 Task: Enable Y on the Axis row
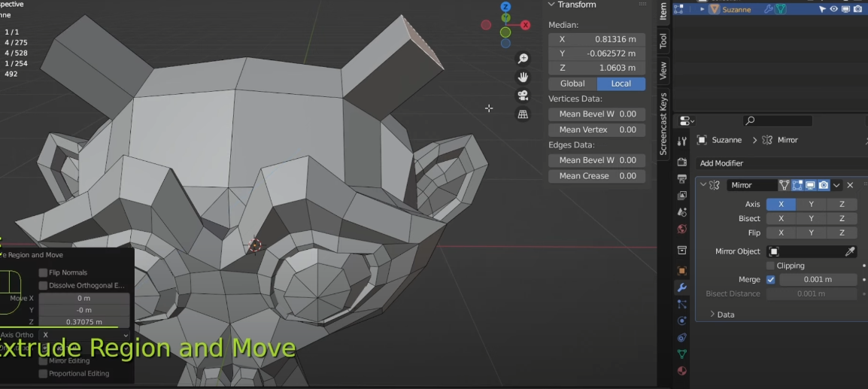(x=811, y=205)
